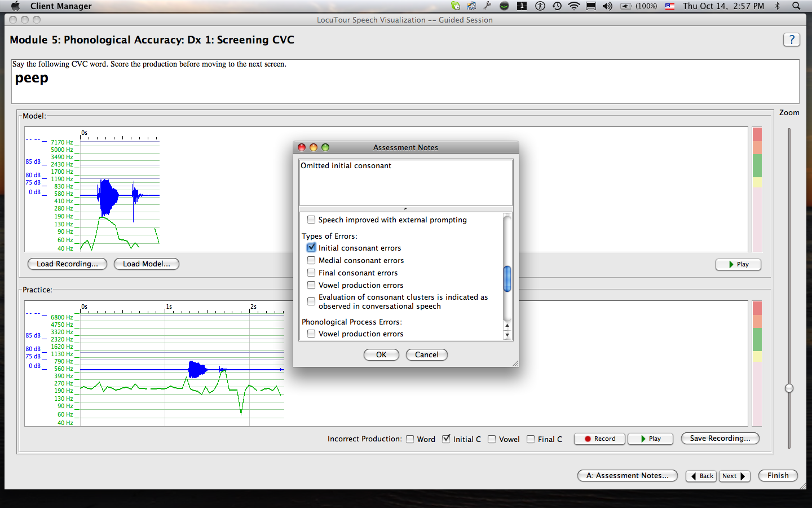The width and height of the screenshot is (812, 508).
Task: Click OK in Assessment Notes dialog
Action: (x=381, y=354)
